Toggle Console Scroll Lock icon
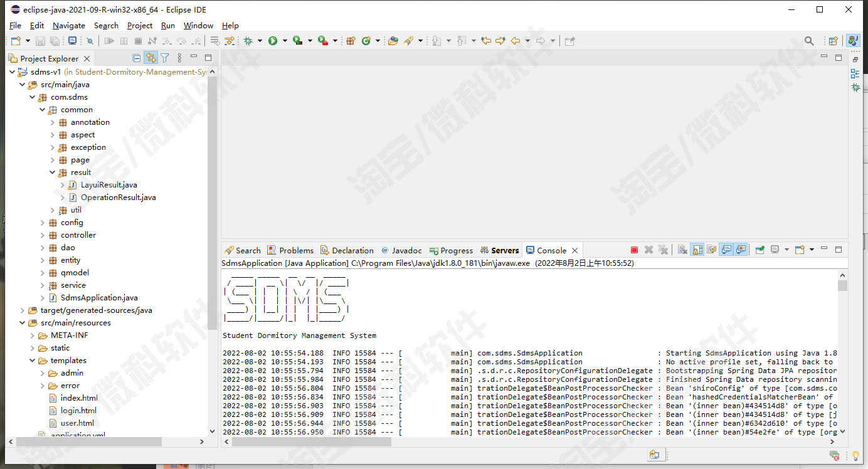The image size is (868, 469). (x=697, y=250)
